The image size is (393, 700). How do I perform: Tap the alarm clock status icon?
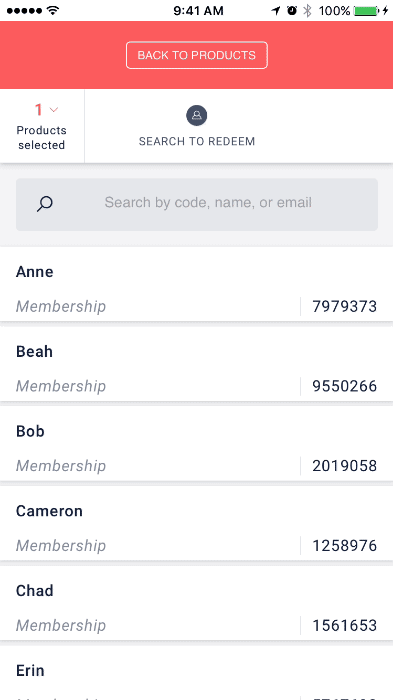(292, 11)
